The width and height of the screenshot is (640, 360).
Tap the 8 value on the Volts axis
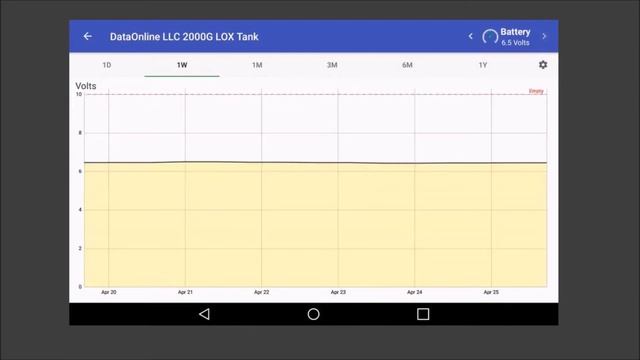[x=80, y=133]
